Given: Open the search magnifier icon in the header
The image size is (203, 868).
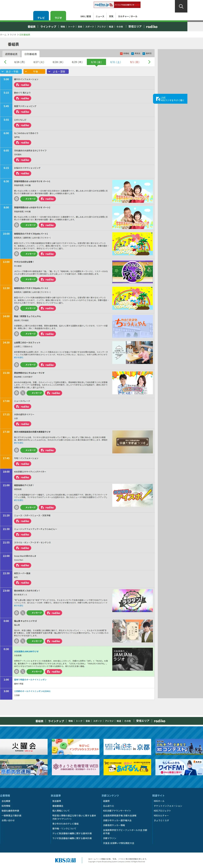Looking at the screenshot, I should pos(181,6).
